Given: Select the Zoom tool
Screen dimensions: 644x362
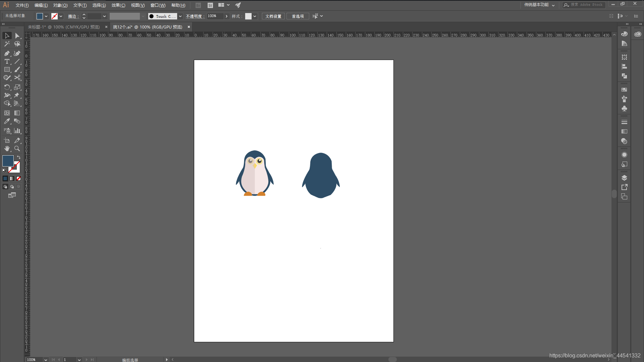Looking at the screenshot, I should [17, 148].
